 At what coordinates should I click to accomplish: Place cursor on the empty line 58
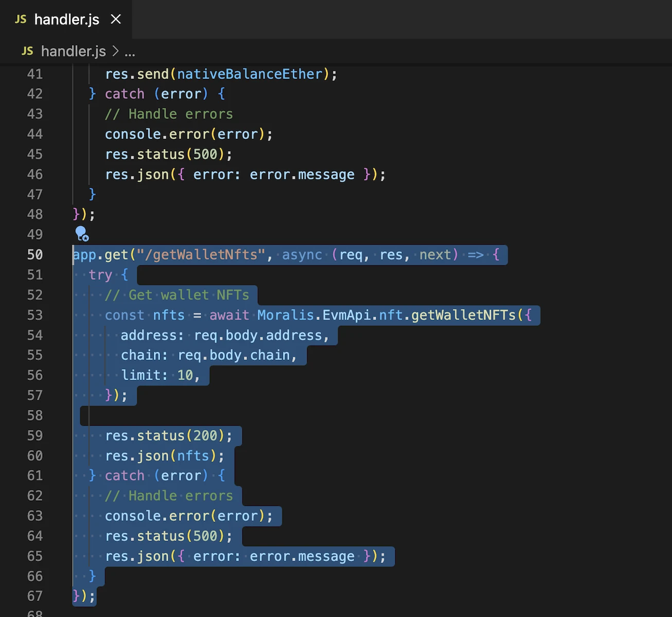(x=206, y=415)
